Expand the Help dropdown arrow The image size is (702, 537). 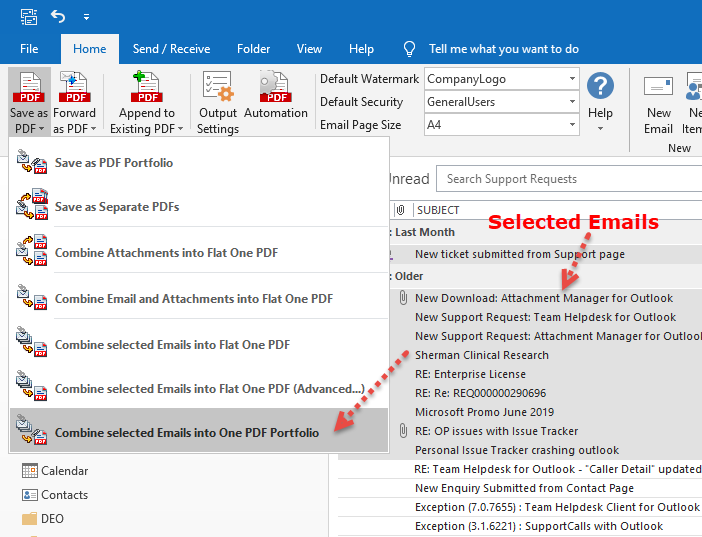coord(600,129)
